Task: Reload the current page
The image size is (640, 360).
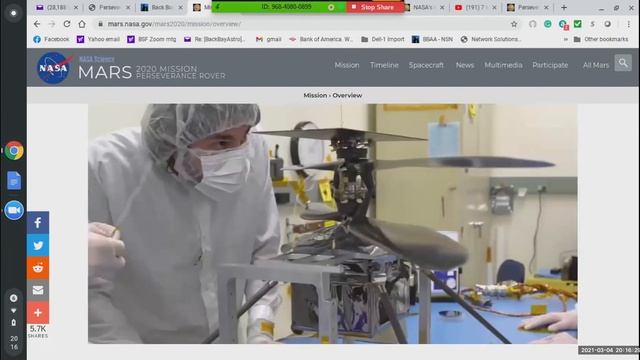Action: [67, 24]
